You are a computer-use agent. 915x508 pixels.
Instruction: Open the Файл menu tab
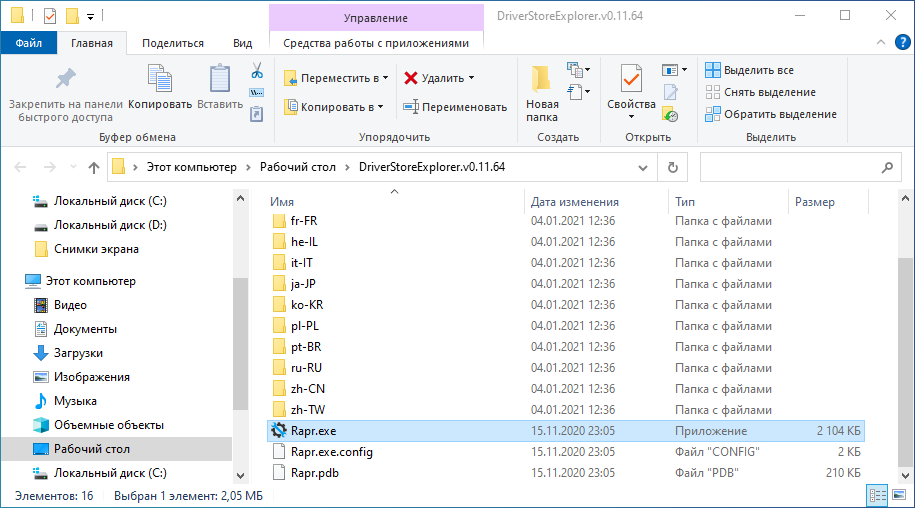pyautogui.click(x=29, y=43)
